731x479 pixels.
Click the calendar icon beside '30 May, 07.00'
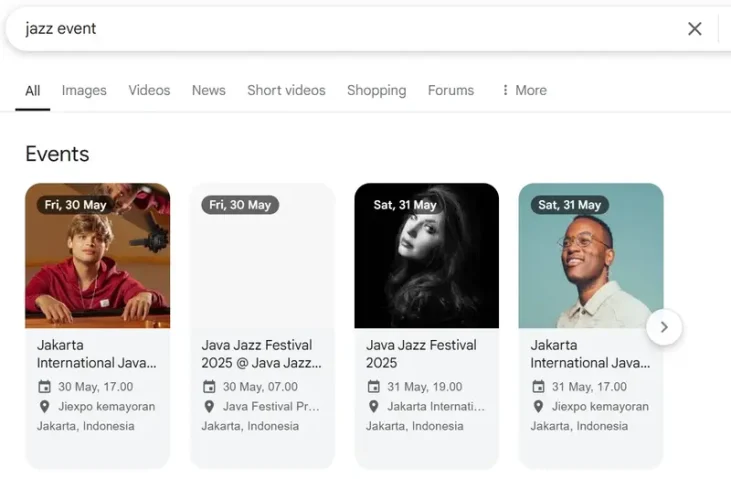209,387
